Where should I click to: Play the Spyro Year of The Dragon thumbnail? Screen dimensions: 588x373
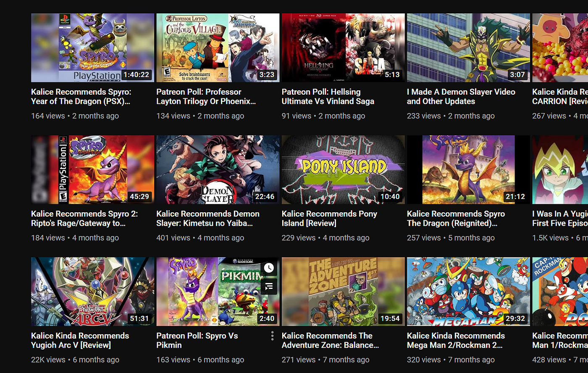click(x=92, y=48)
